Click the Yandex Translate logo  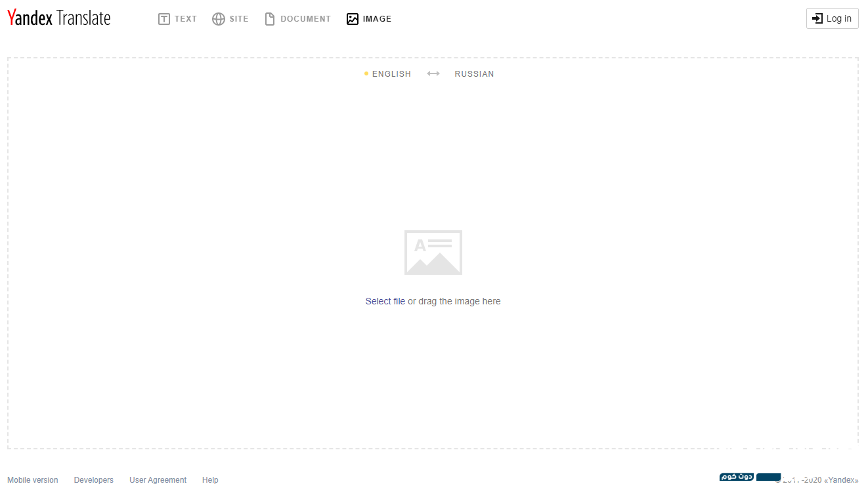pyautogui.click(x=59, y=18)
